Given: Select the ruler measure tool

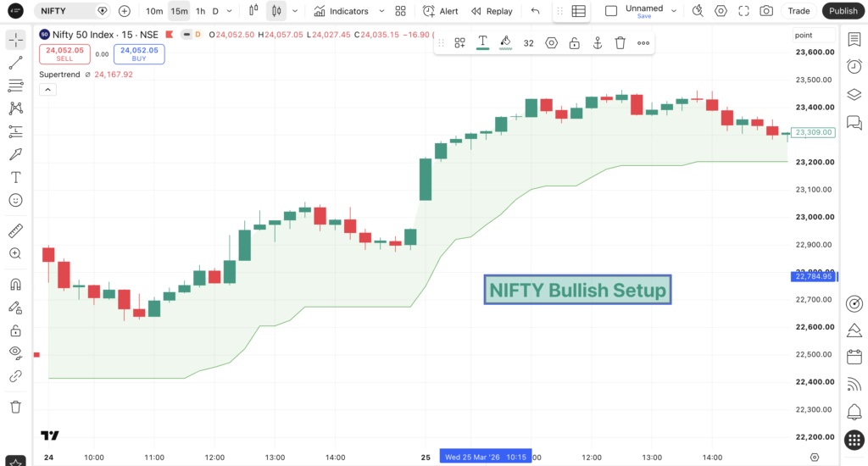Looking at the screenshot, I should 15,230.
